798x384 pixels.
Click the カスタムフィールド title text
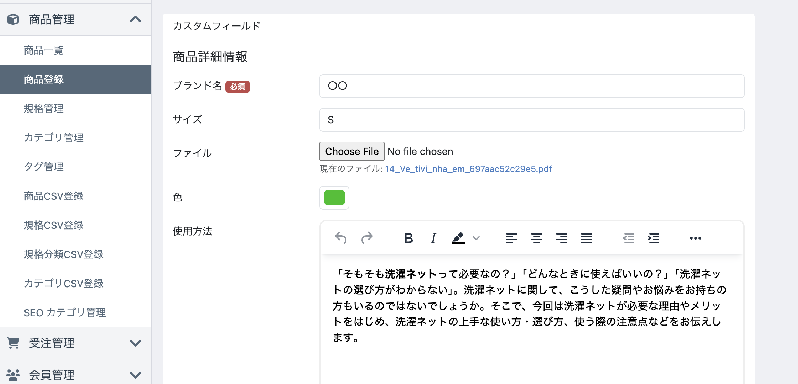click(x=217, y=25)
